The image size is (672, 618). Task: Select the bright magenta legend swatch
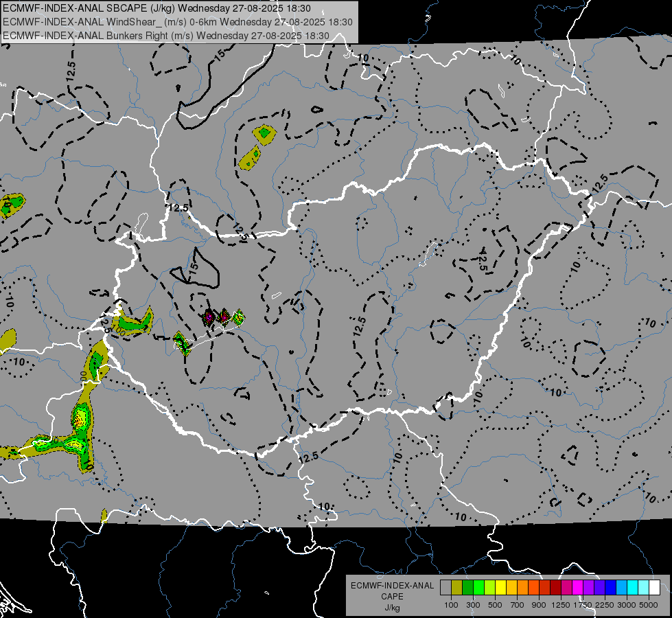point(578,588)
